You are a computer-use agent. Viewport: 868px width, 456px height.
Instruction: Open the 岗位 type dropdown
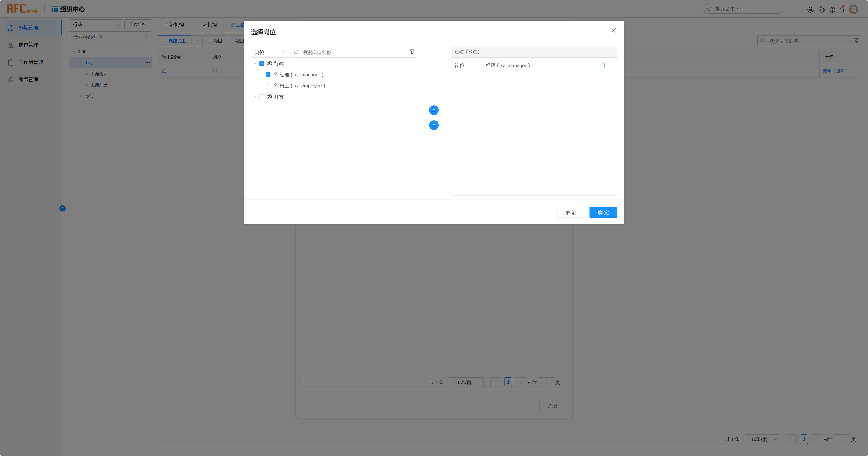tap(270, 52)
